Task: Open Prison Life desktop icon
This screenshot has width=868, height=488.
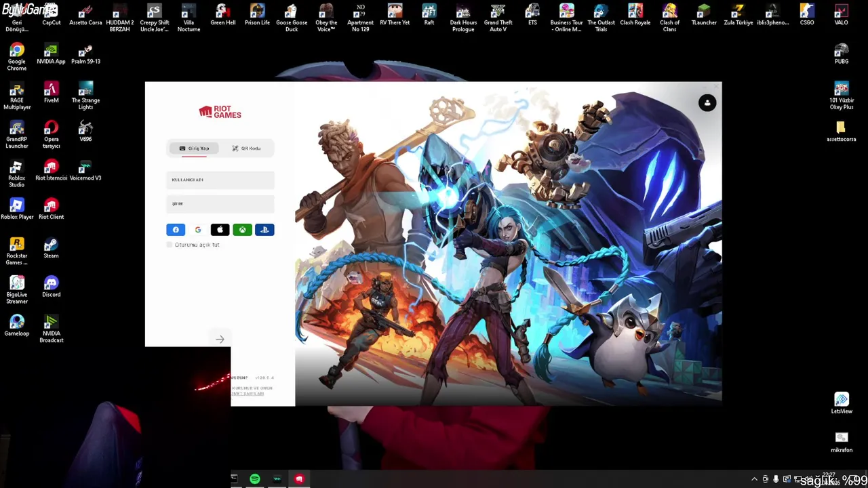Action: pos(257,15)
